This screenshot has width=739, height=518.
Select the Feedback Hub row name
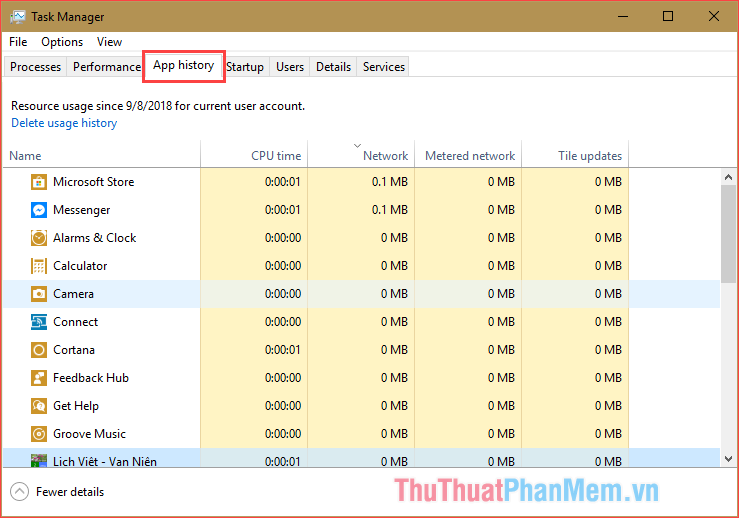click(x=91, y=378)
